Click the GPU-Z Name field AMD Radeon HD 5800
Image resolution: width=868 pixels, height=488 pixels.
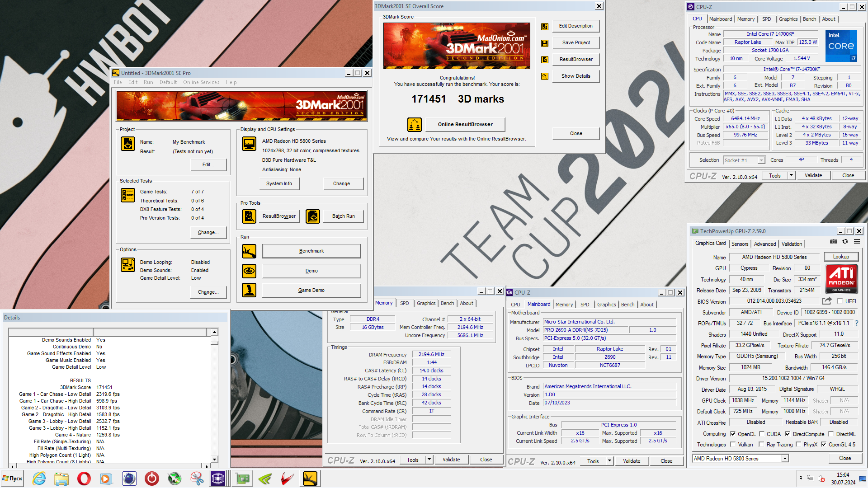pyautogui.click(x=774, y=257)
